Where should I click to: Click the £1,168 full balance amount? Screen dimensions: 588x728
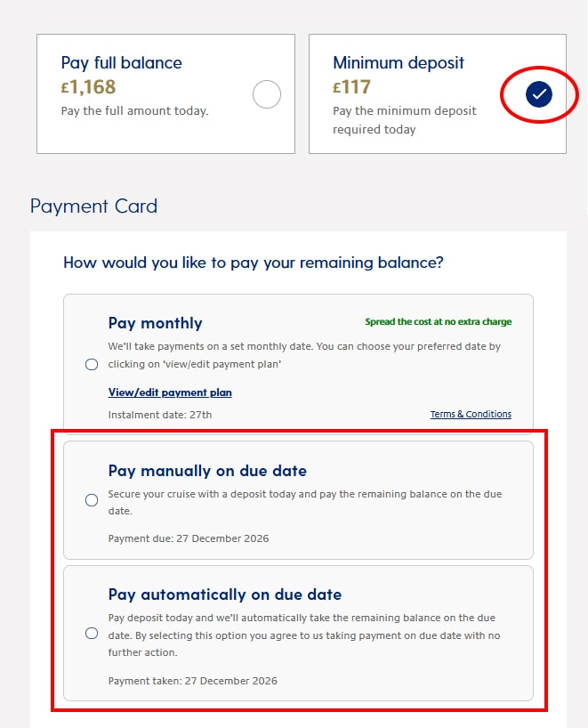click(x=88, y=87)
